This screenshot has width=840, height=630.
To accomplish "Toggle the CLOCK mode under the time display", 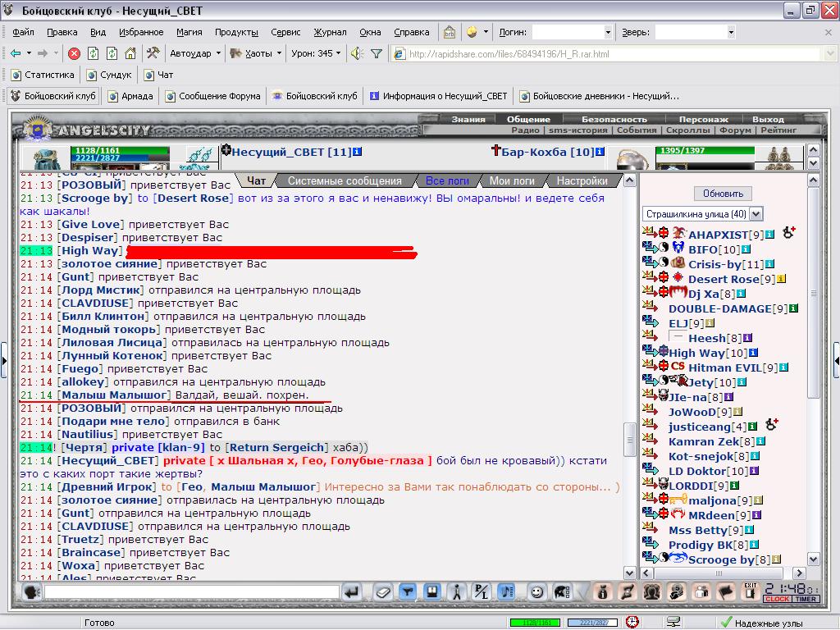I will pos(777,600).
